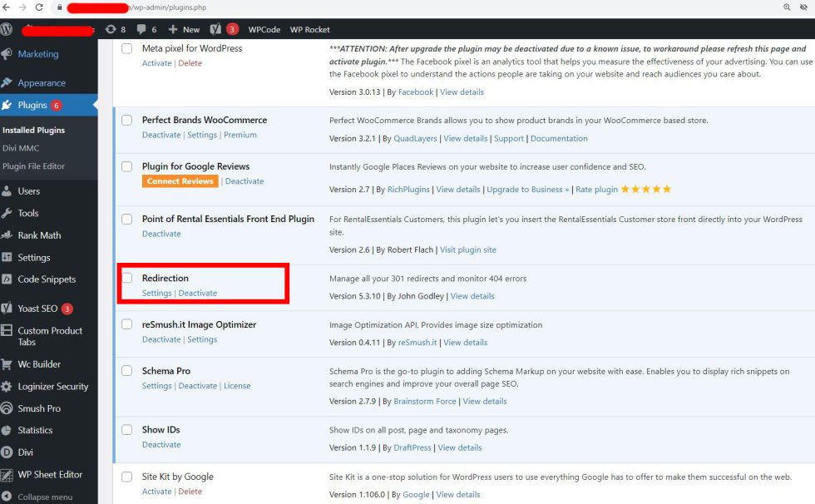The image size is (815, 504).
Task: Click the Plugins update count badge 6
Action: pyautogui.click(x=57, y=106)
